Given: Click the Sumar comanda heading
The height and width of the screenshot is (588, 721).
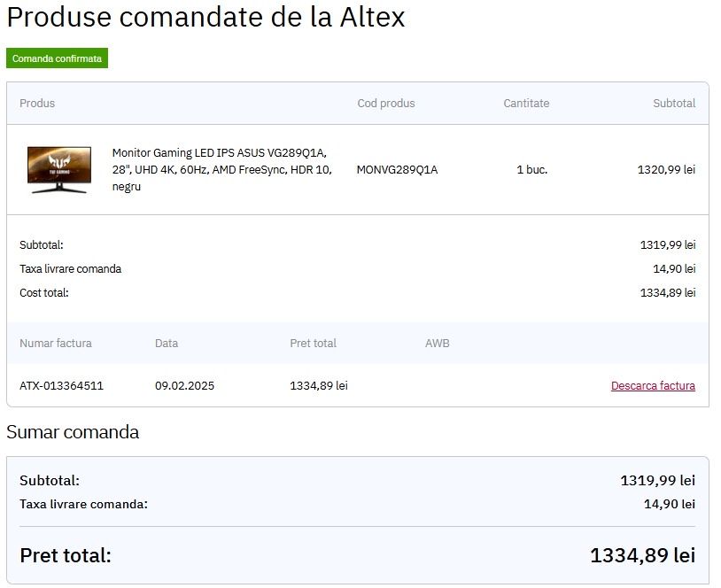Looking at the screenshot, I should pyautogui.click(x=73, y=432).
